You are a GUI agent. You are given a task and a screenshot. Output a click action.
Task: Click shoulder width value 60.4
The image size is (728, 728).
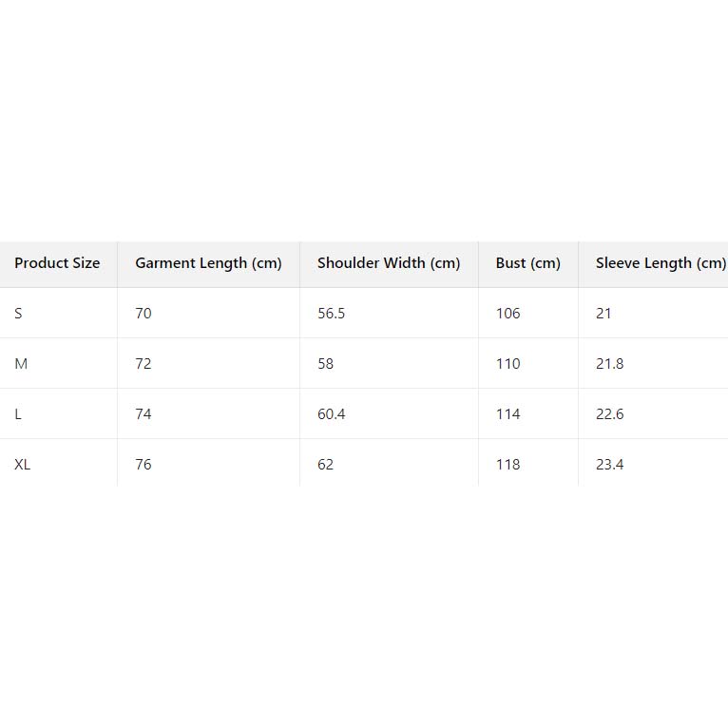[331, 414]
